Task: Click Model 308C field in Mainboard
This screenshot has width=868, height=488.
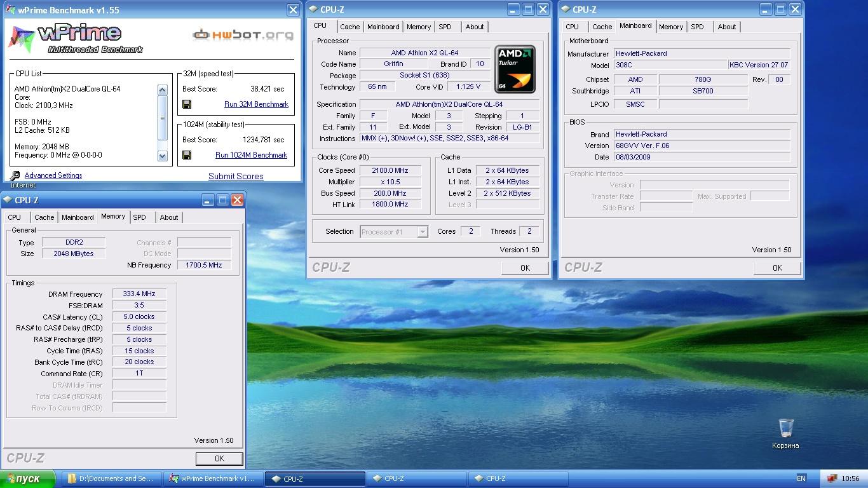Action: [670, 65]
